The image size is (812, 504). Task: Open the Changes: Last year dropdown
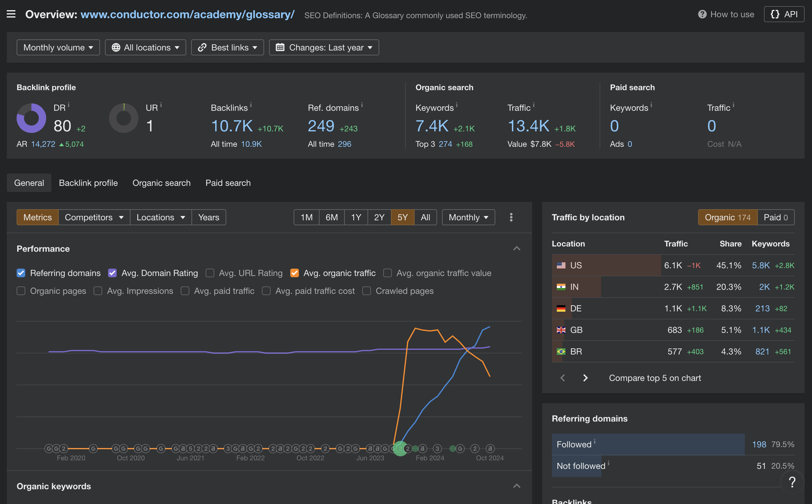point(324,47)
